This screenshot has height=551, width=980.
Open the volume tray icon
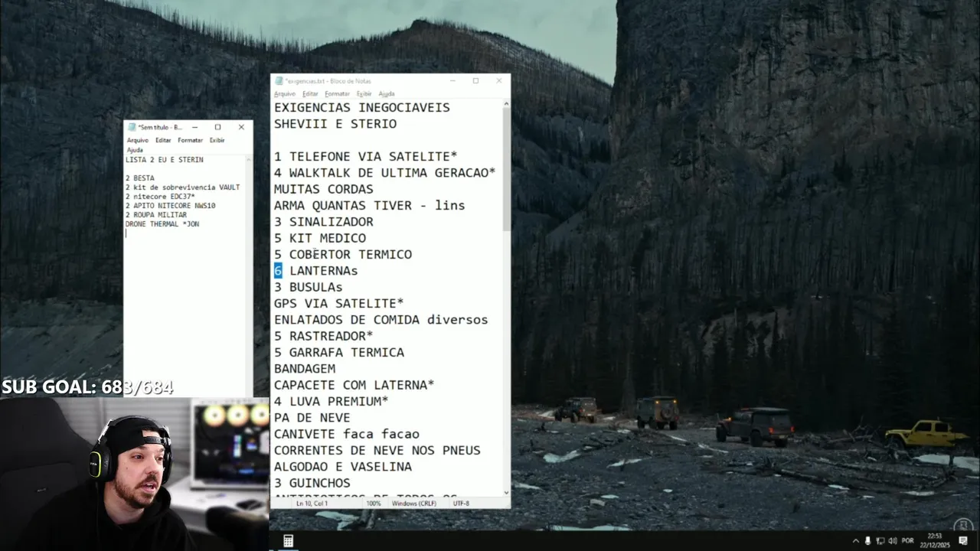[x=893, y=541]
